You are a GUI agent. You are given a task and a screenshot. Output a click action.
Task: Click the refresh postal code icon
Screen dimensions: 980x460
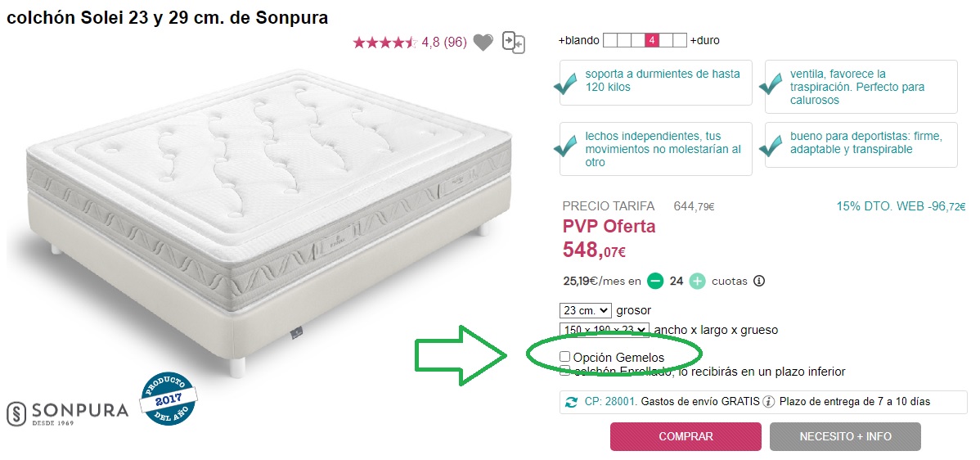pyautogui.click(x=571, y=402)
